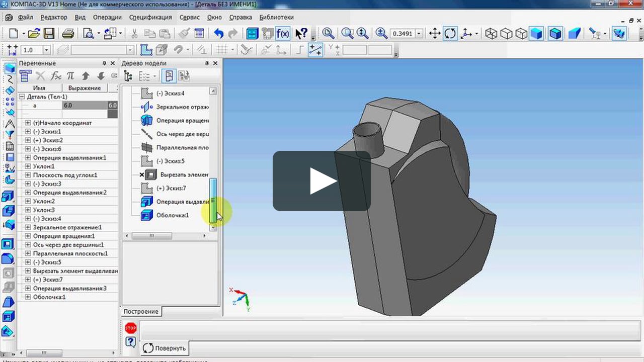Image resolution: width=644 pixels, height=362 pixels.
Task: Open the Библиотеки menu
Action: [276, 17]
